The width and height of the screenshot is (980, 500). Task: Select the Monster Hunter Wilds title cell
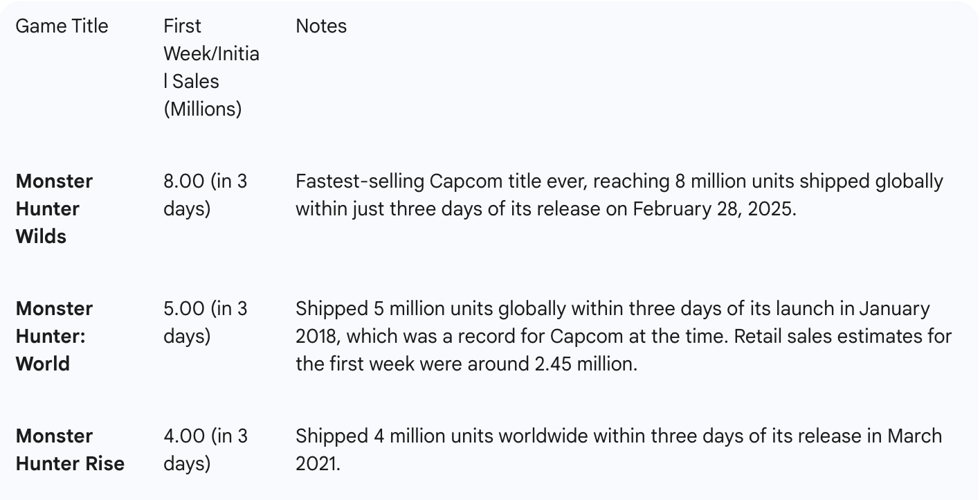click(55, 208)
